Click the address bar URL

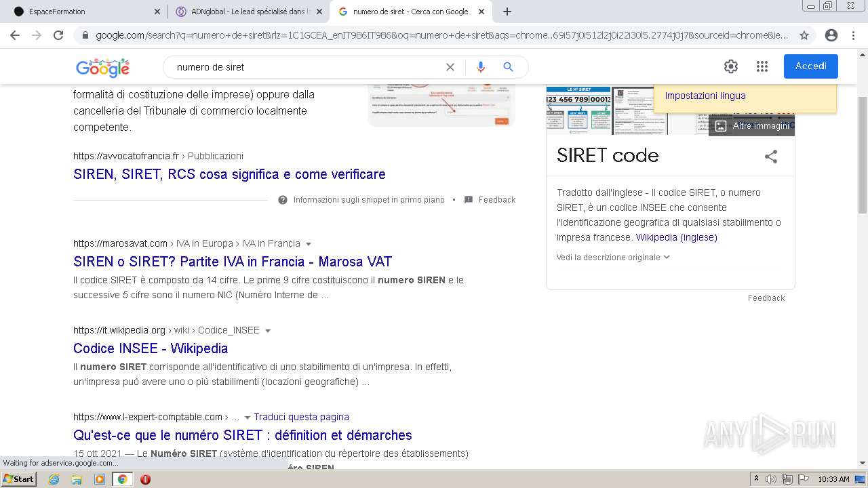tap(441, 35)
